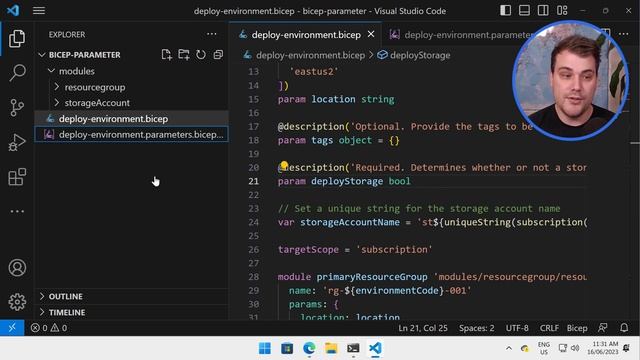Create a new folder in BICEP-PARAMETER
Viewport: 640px width, 360px height.
click(184, 55)
